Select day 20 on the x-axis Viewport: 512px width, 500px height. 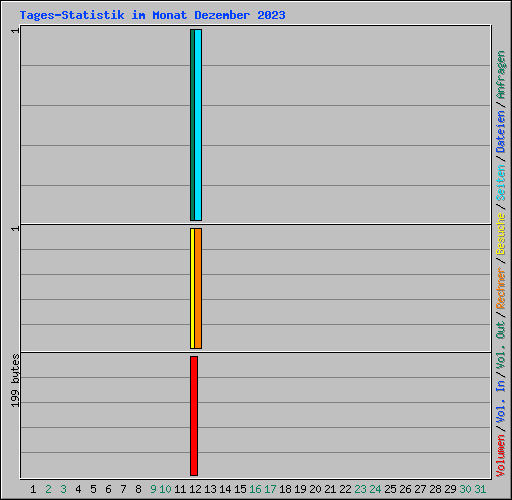[x=315, y=489]
